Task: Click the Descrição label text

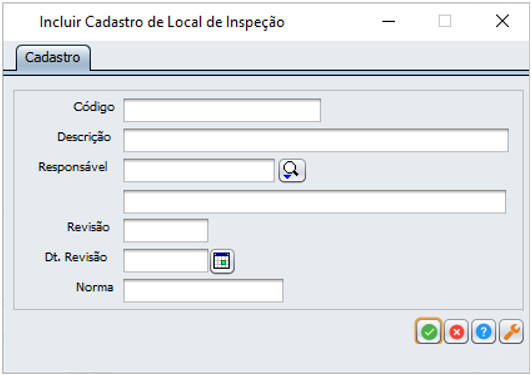Action: click(84, 137)
